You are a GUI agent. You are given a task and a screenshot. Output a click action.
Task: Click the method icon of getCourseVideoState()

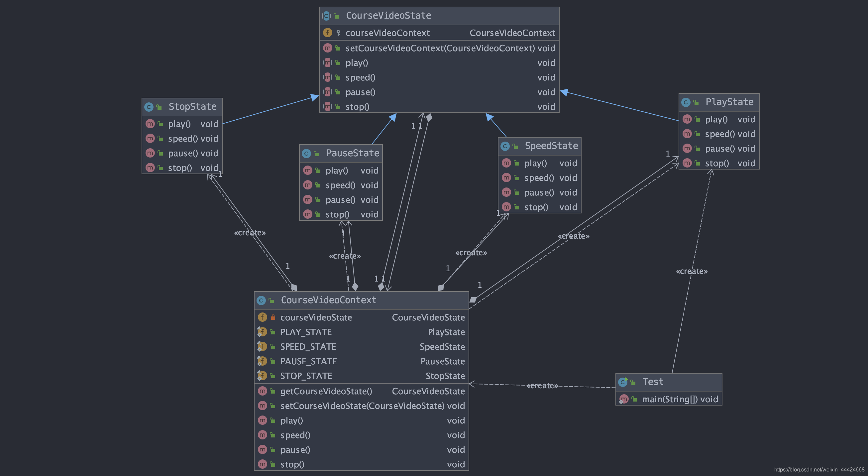tap(263, 391)
